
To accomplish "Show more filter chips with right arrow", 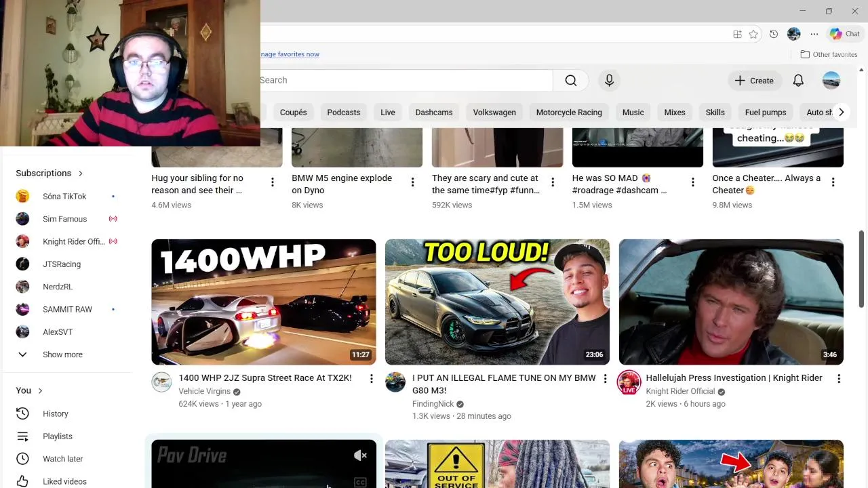I will click(x=841, y=113).
